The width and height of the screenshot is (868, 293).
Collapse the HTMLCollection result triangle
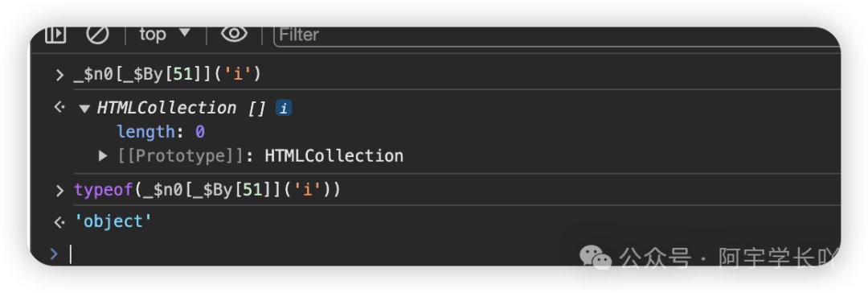(84, 108)
